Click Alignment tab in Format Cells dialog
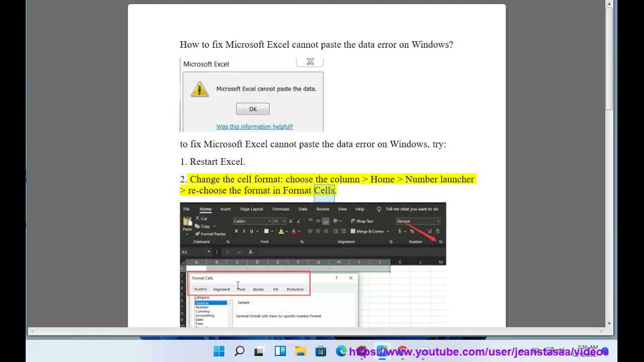Image resolution: width=644 pixels, height=362 pixels. pos(221,289)
